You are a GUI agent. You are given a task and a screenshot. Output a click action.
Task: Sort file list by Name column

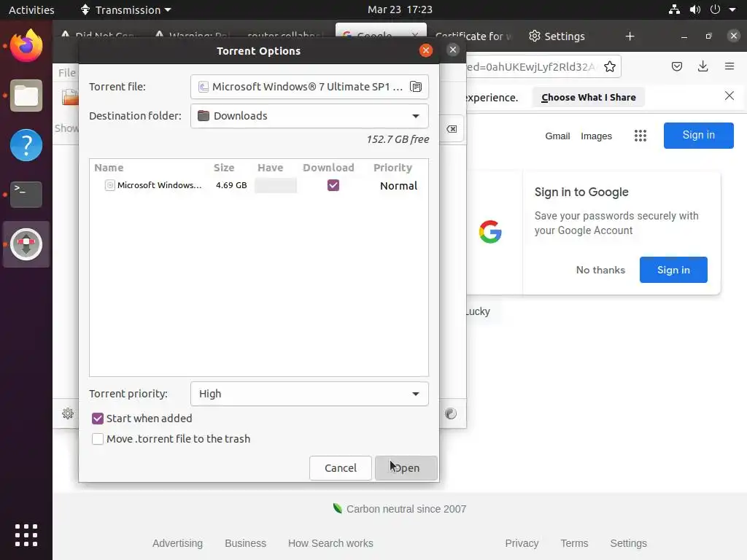pos(109,168)
